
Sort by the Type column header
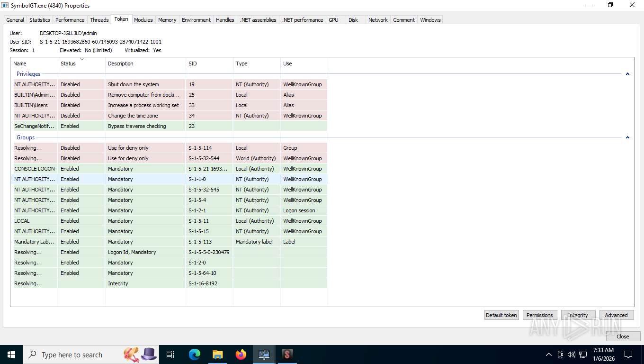[257, 64]
